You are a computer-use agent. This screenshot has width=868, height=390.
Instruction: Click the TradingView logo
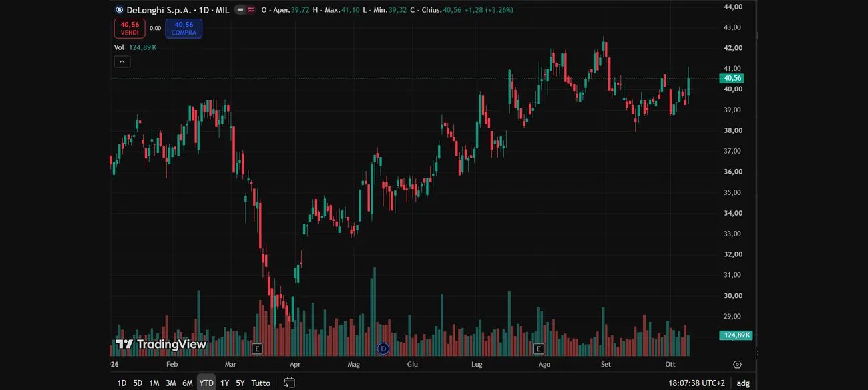(161, 344)
